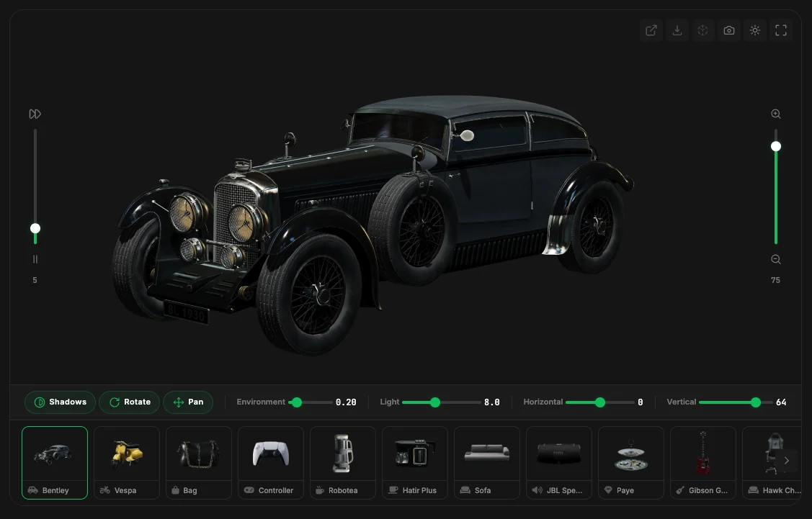Select the Hawk Chair model thumbnail
The image size is (812, 519).
[772, 463]
